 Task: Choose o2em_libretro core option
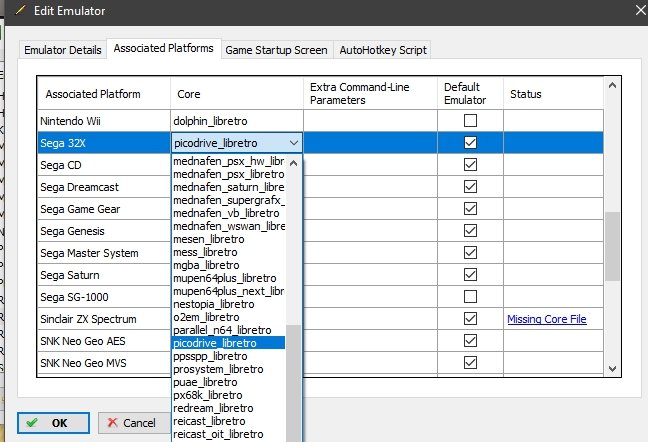229,317
